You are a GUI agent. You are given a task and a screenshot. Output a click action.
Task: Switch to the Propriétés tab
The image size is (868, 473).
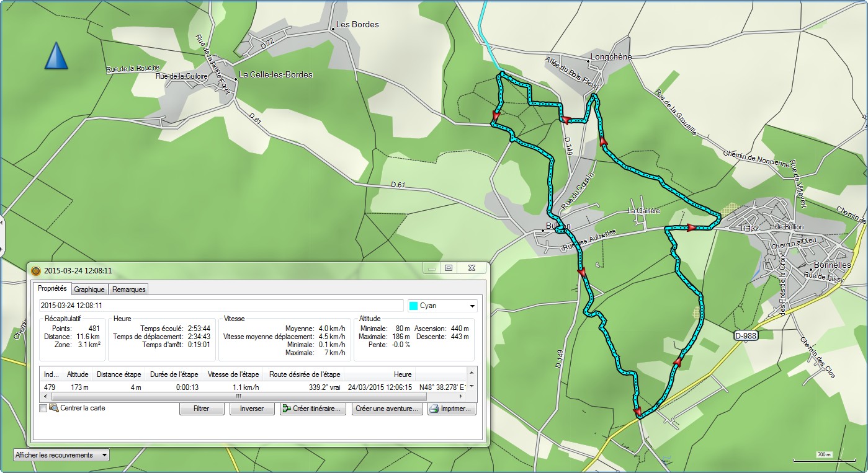(52, 289)
